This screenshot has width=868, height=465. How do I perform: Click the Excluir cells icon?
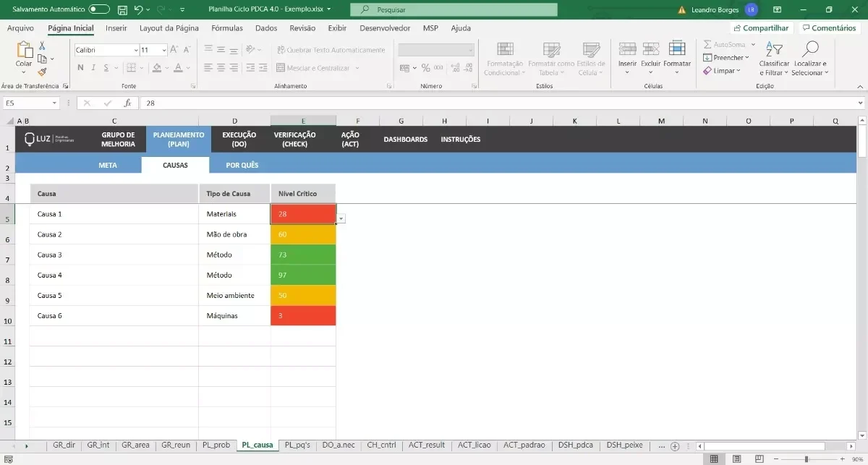click(x=651, y=49)
